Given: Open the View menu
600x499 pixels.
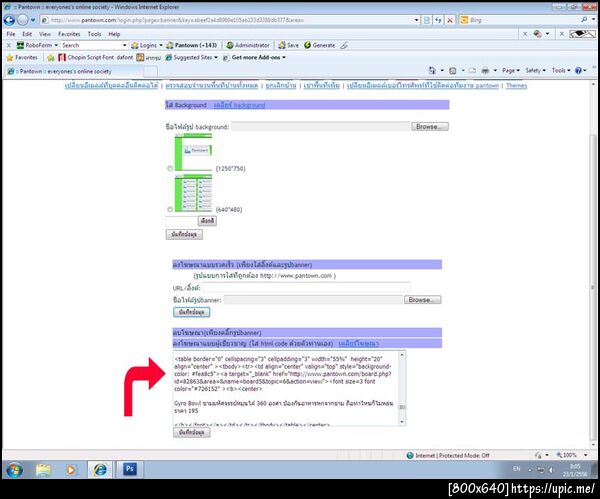Looking at the screenshot, I should (x=45, y=34).
